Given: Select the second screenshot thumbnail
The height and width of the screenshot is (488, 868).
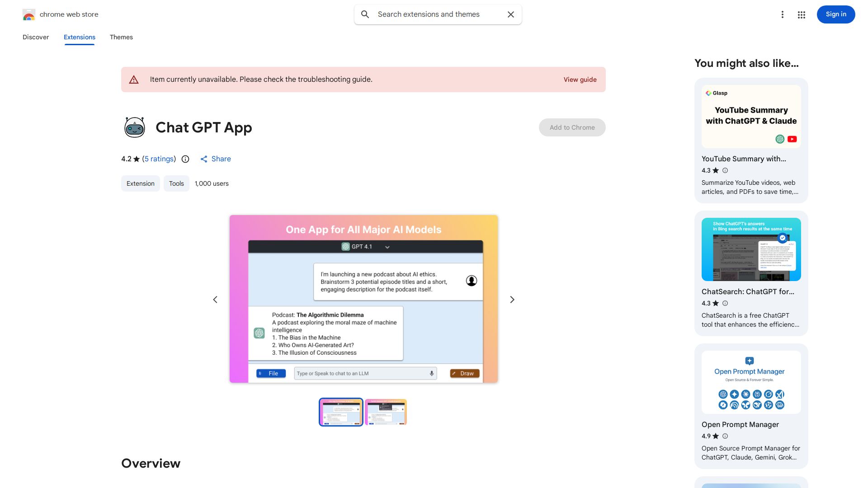Looking at the screenshot, I should (x=386, y=412).
